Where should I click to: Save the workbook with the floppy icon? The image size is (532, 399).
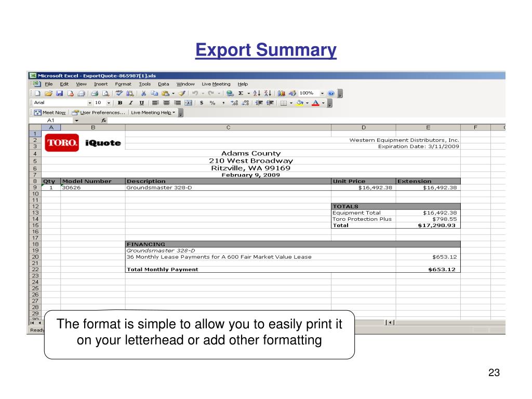click(59, 94)
